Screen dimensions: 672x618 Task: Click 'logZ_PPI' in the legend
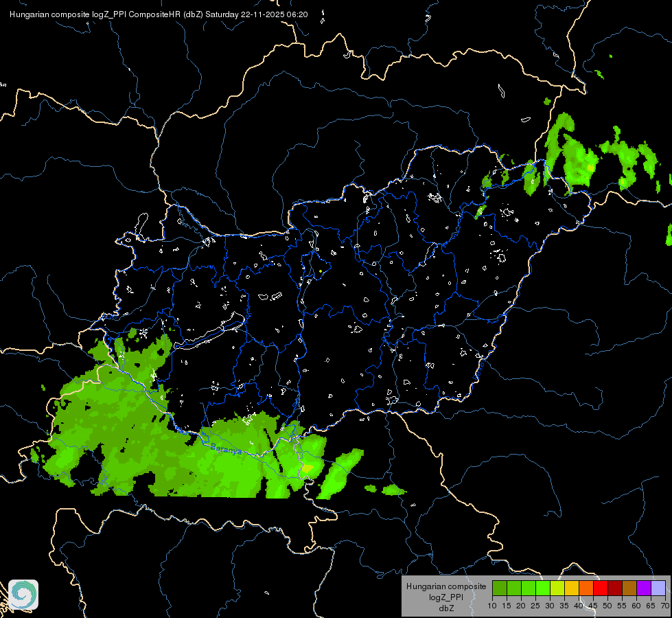(446, 597)
